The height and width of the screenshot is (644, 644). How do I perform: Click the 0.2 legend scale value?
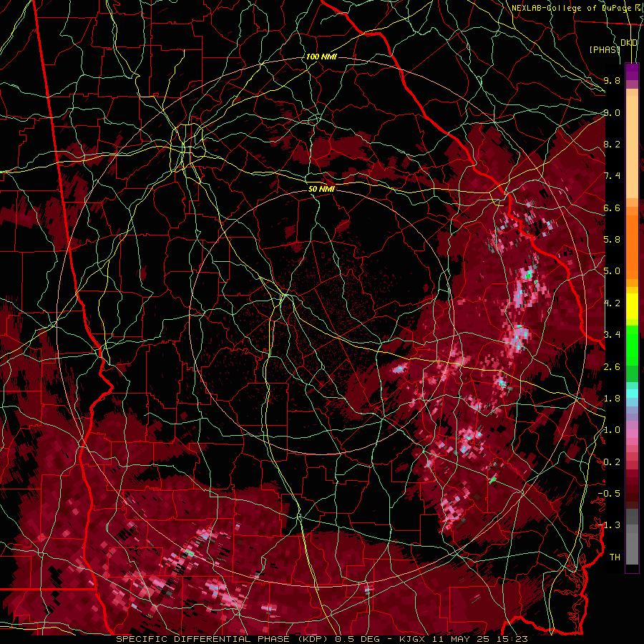click(612, 462)
